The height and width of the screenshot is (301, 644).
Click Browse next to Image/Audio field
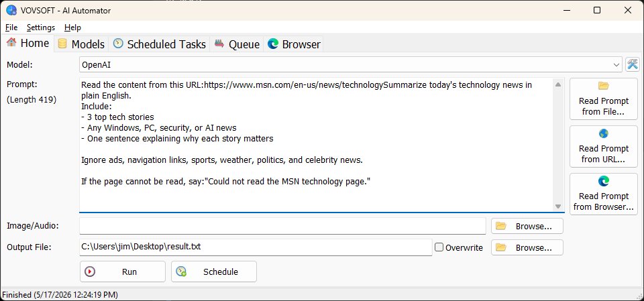coord(527,226)
